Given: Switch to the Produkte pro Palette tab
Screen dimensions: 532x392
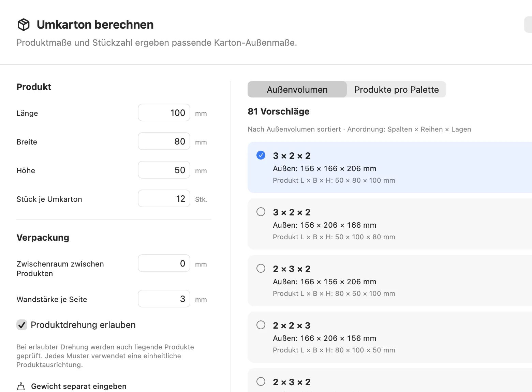Looking at the screenshot, I should click(x=396, y=89).
